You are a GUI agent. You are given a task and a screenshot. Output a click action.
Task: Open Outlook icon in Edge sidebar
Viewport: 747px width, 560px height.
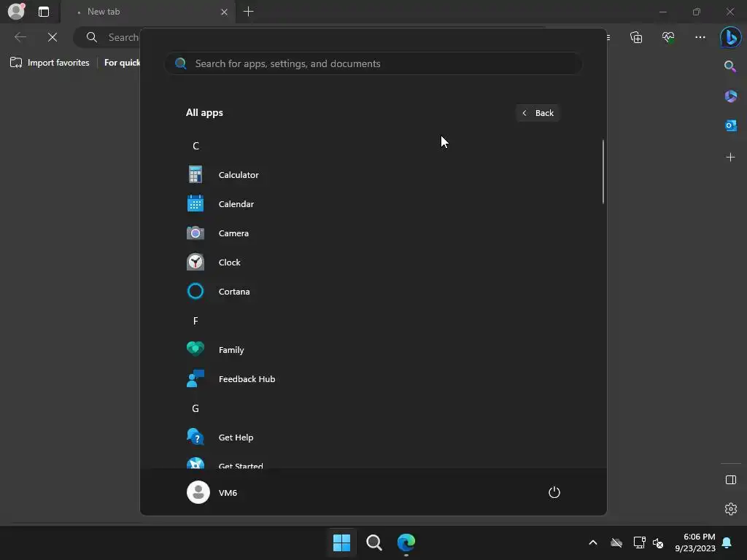click(x=730, y=125)
